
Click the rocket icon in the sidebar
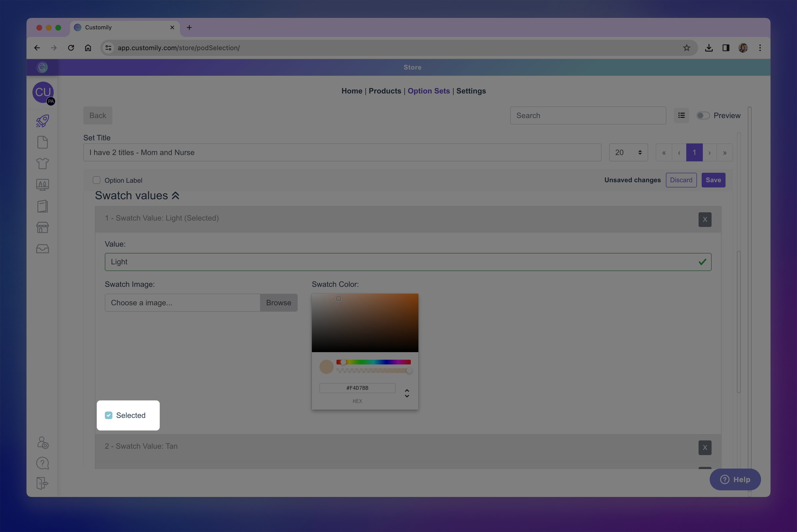click(42, 121)
